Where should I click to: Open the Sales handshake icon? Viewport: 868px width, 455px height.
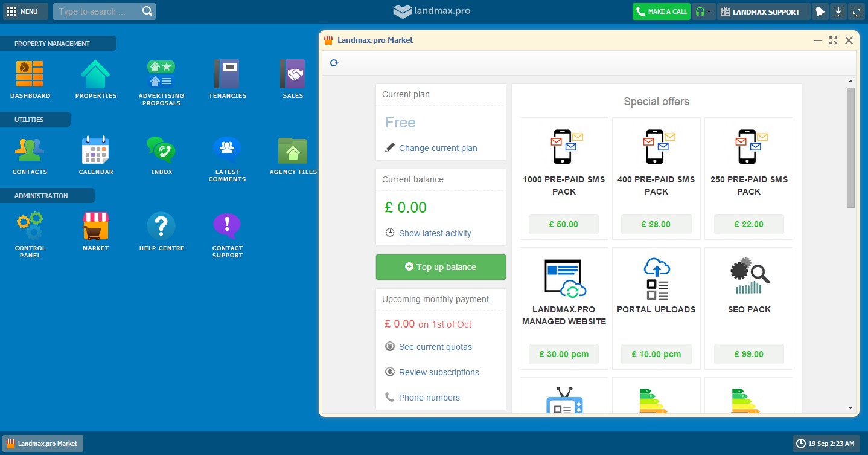click(293, 74)
